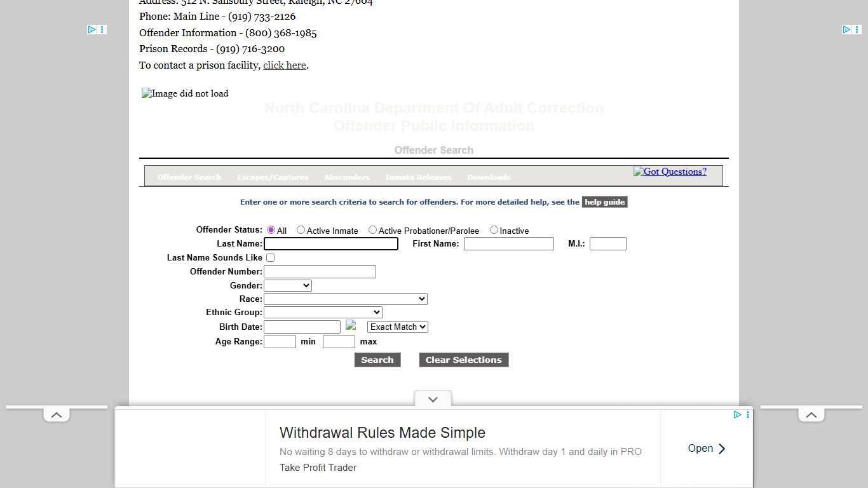Open the Inmate Releases menu item
Image resolution: width=868 pixels, height=488 pixels.
click(418, 177)
